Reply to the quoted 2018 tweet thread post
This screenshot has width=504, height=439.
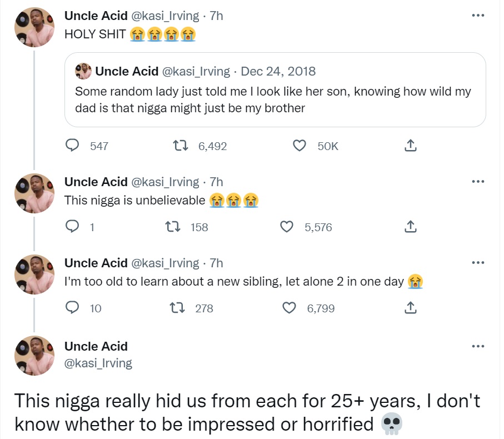(73, 146)
